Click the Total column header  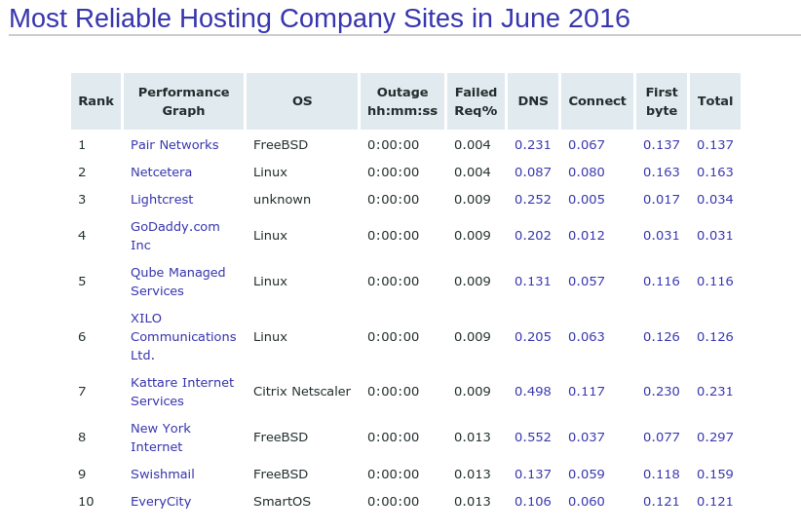715,101
